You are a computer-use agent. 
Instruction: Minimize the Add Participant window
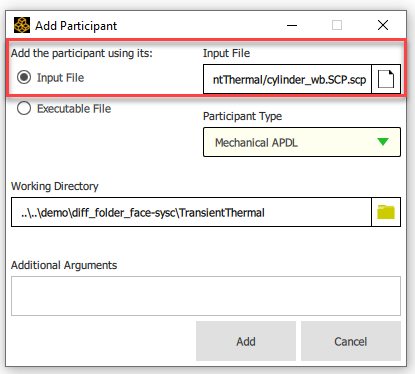[292, 25]
